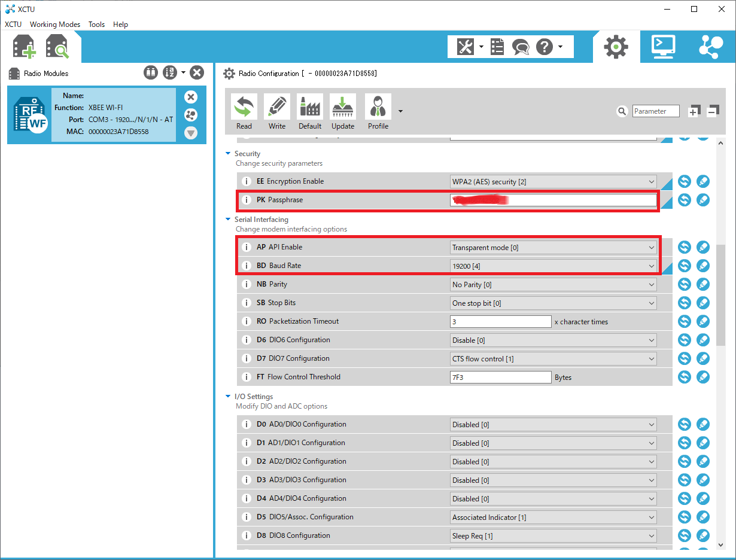Open the Feedback speech bubbles icon

pos(521,47)
